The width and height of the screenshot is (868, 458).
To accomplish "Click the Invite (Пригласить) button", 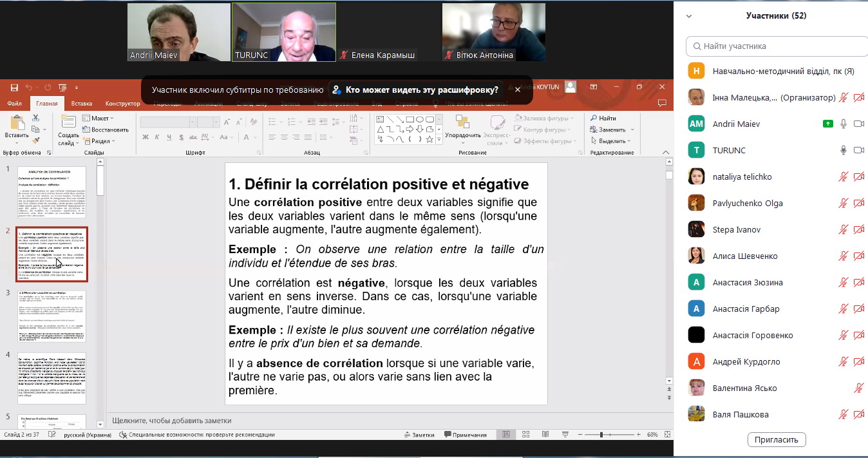I will click(x=777, y=440).
